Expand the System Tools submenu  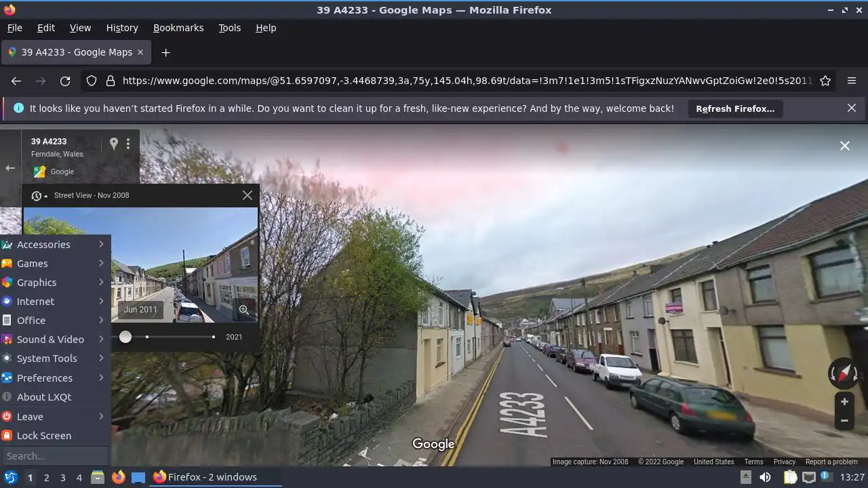(x=55, y=359)
